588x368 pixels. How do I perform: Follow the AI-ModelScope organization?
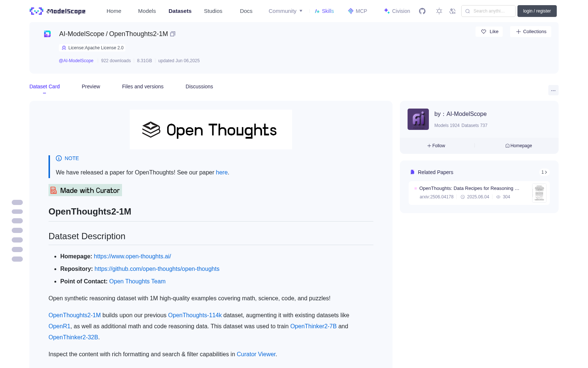(x=436, y=146)
